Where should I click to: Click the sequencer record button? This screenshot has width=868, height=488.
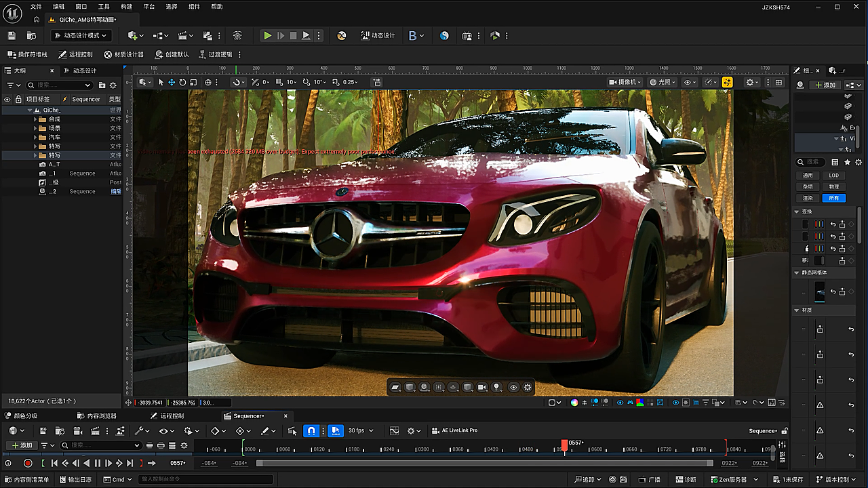(x=28, y=463)
